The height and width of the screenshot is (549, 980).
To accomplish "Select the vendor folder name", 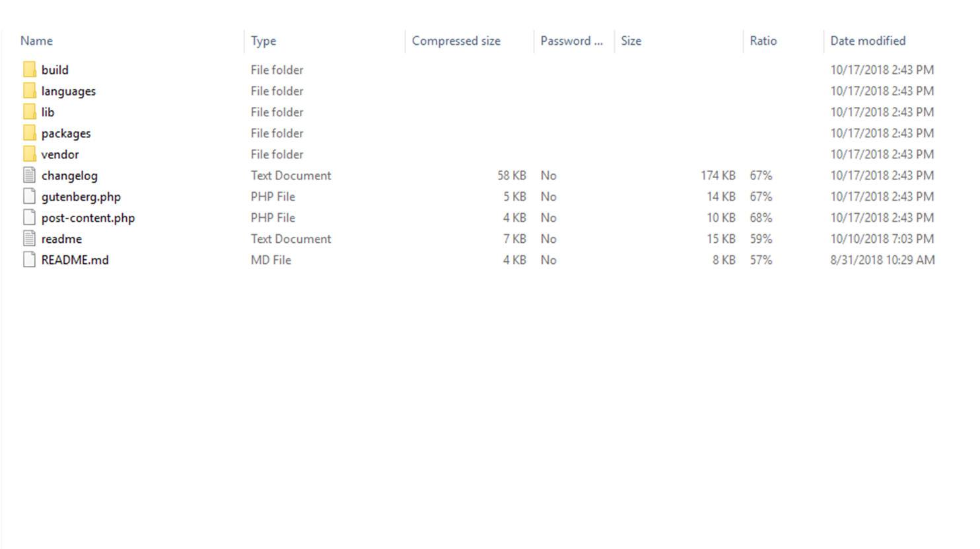I will [60, 154].
